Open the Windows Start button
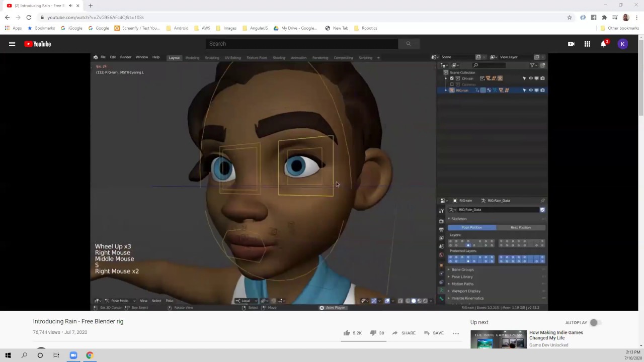The height and width of the screenshot is (362, 644). click(8, 355)
